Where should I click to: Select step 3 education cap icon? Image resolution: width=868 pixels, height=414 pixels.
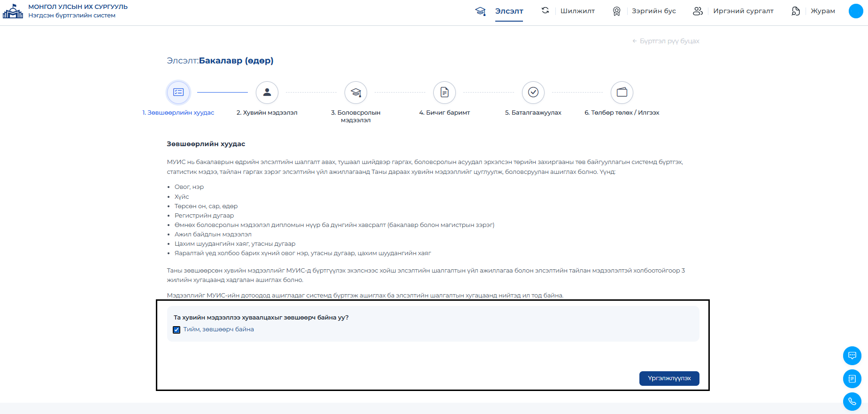point(356,92)
